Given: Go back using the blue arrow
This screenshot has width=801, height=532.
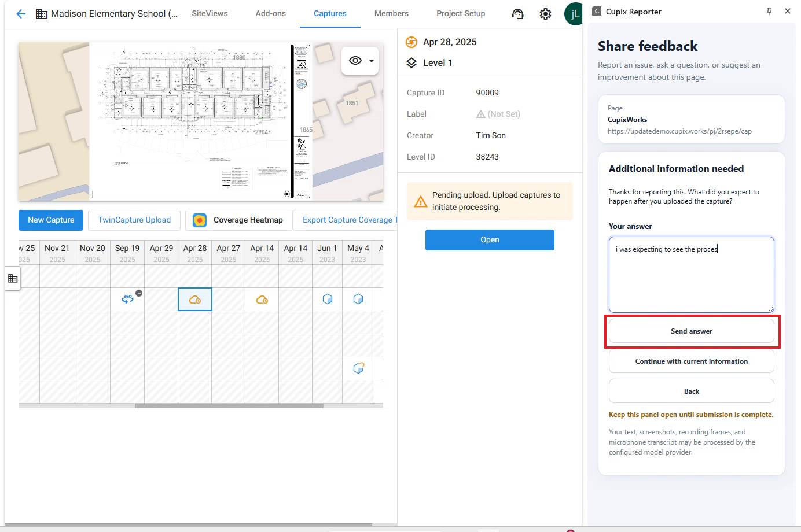Looking at the screenshot, I should (21, 14).
